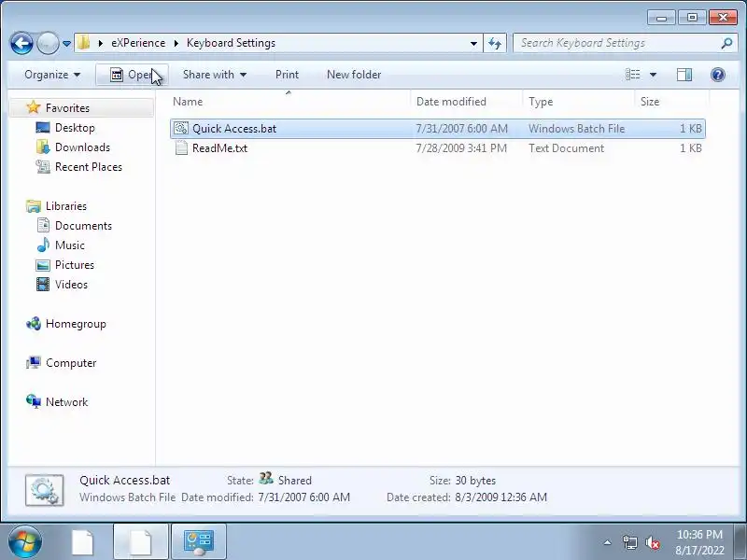Show hidden tray icons arrow

coord(608,542)
